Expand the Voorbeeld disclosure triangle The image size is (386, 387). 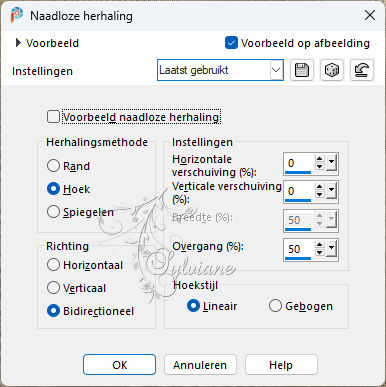point(18,43)
